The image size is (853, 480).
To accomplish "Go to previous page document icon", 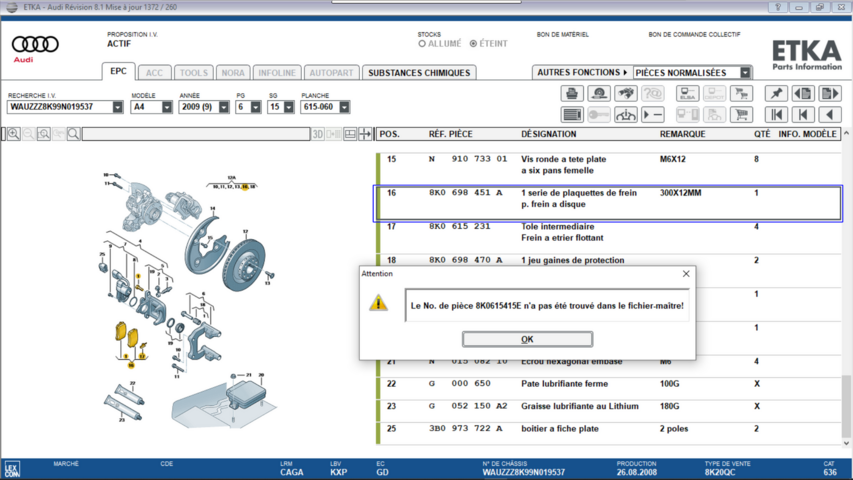I will [803, 94].
